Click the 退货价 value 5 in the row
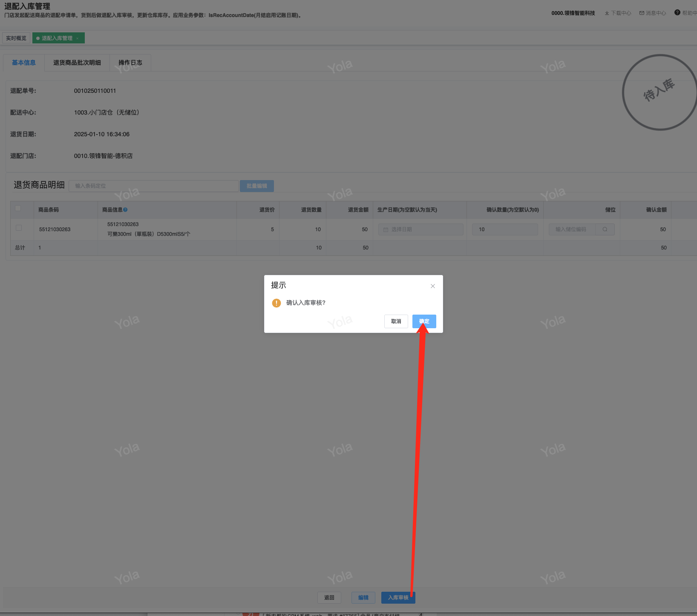Image resolution: width=697 pixels, height=616 pixels. tap(272, 229)
